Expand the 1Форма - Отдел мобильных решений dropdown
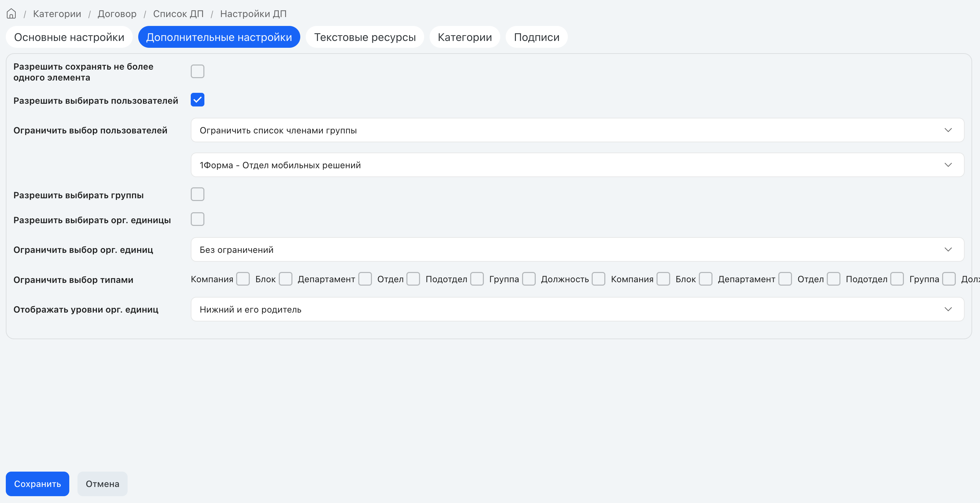The height and width of the screenshot is (503, 980). 577,165
